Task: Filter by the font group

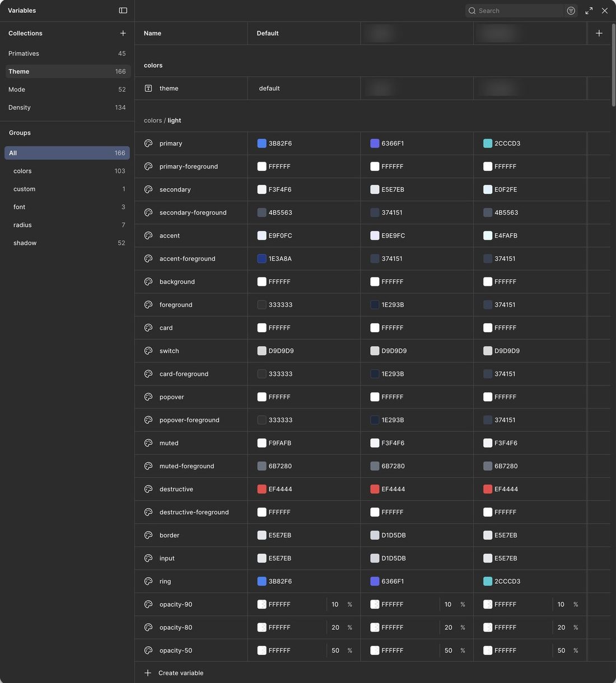Action: coord(67,207)
